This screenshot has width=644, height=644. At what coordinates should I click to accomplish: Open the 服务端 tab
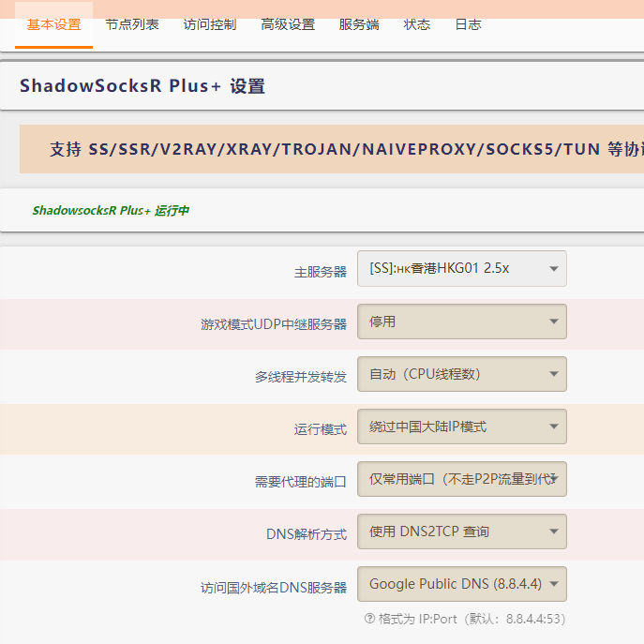(x=359, y=25)
